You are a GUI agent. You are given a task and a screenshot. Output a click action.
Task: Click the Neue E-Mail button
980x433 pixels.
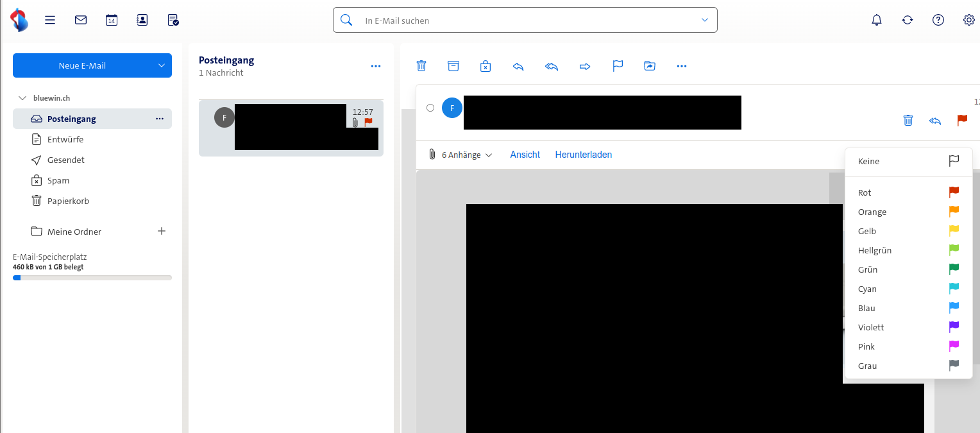pos(81,65)
